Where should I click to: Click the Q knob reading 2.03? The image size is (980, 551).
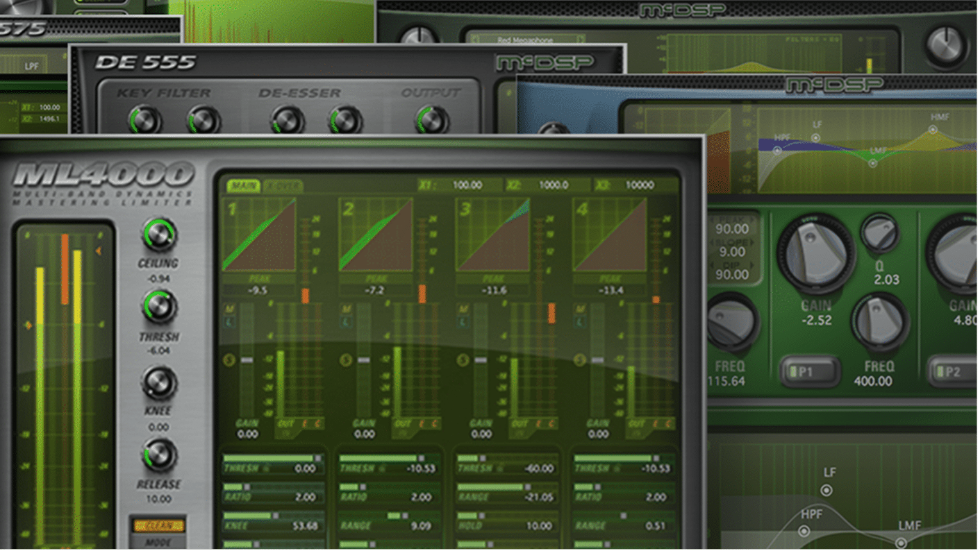(x=879, y=234)
